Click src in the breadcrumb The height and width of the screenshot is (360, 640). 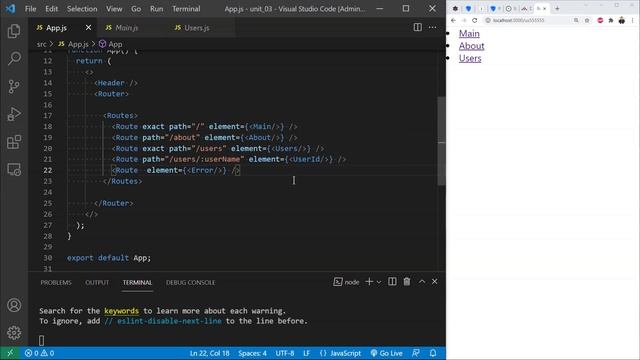coord(42,44)
